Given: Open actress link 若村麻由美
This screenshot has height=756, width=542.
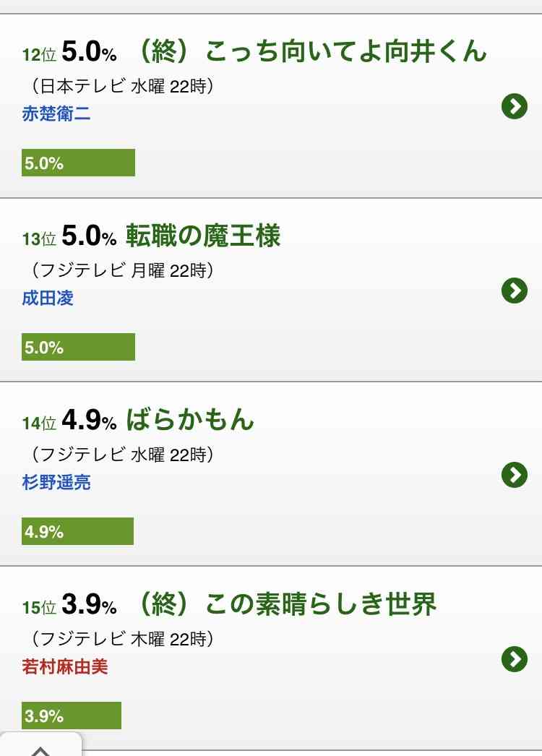Looking at the screenshot, I should (64, 666).
